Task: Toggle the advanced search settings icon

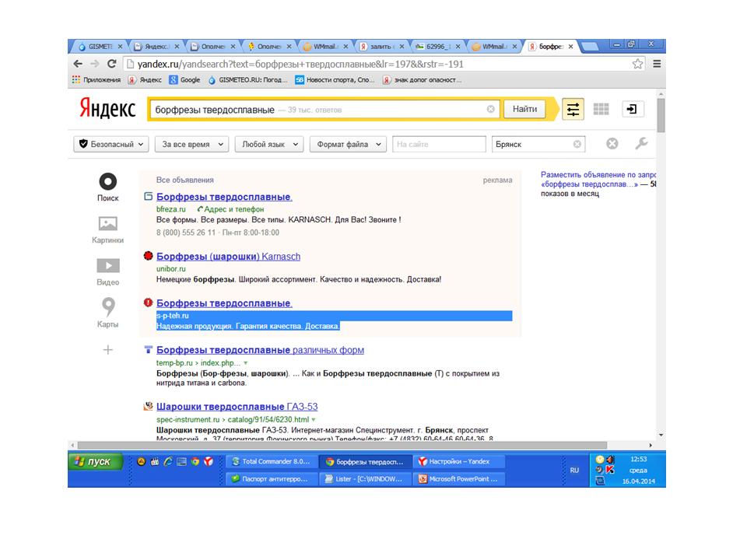Action: point(573,109)
